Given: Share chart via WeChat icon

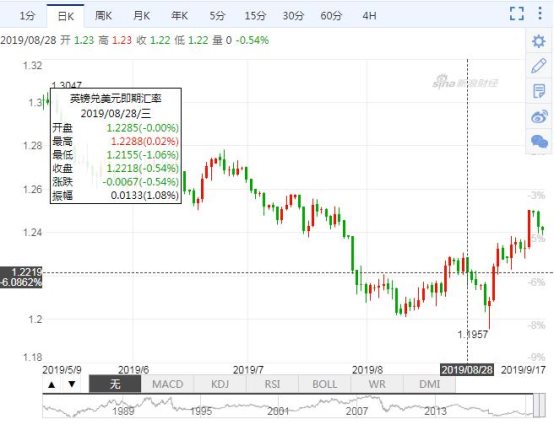Looking at the screenshot, I should coord(539,141).
